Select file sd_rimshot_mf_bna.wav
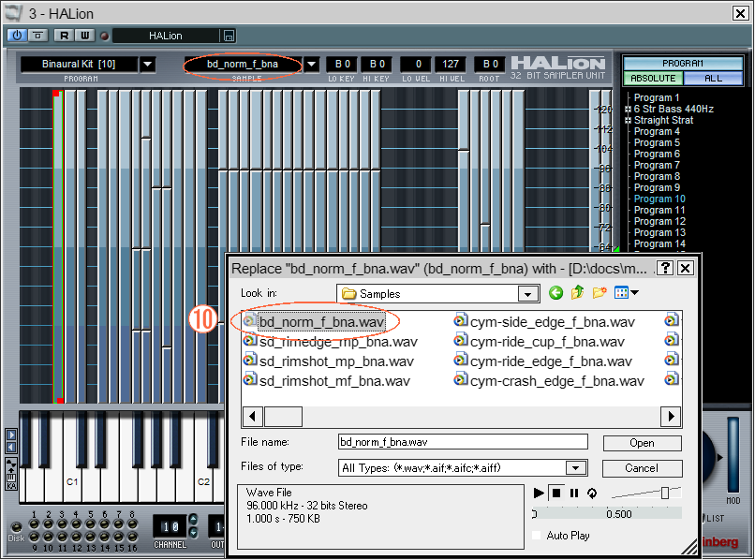Viewport: 755px width, 560px height. pos(328,381)
